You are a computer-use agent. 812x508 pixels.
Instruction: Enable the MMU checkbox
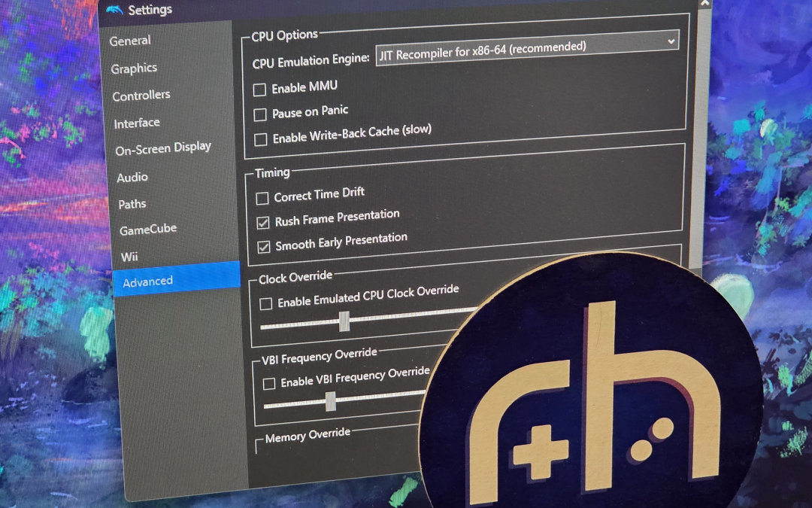[259, 90]
